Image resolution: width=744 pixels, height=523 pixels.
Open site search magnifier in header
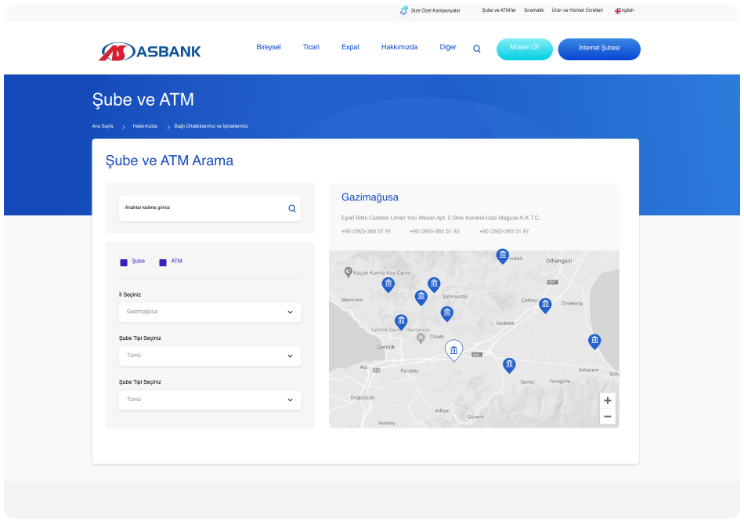tap(477, 49)
